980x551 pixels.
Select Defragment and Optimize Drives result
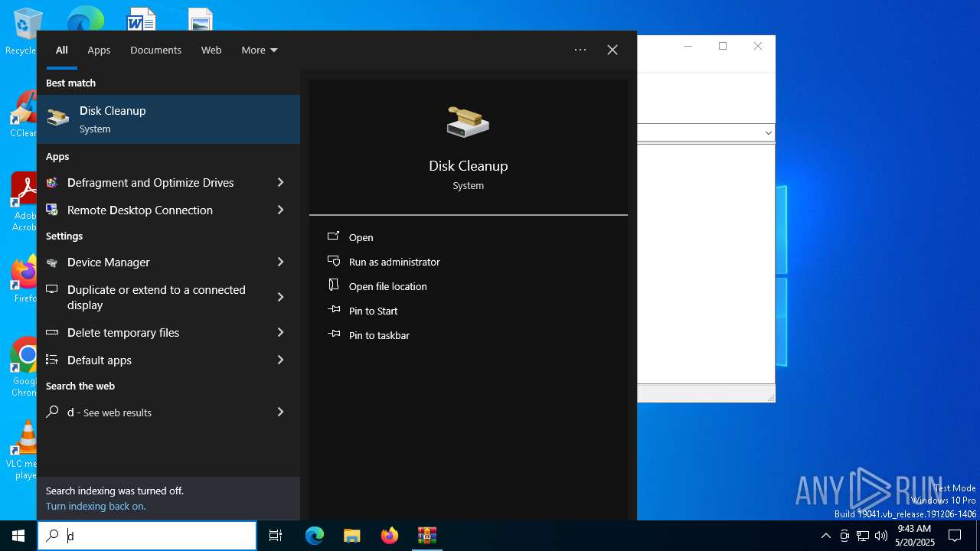(x=168, y=182)
